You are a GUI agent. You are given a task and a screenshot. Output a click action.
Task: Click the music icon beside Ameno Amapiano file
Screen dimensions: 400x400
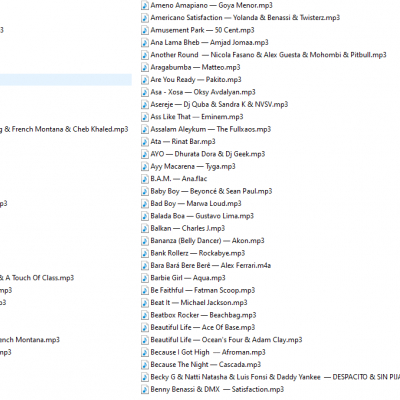click(x=145, y=5)
